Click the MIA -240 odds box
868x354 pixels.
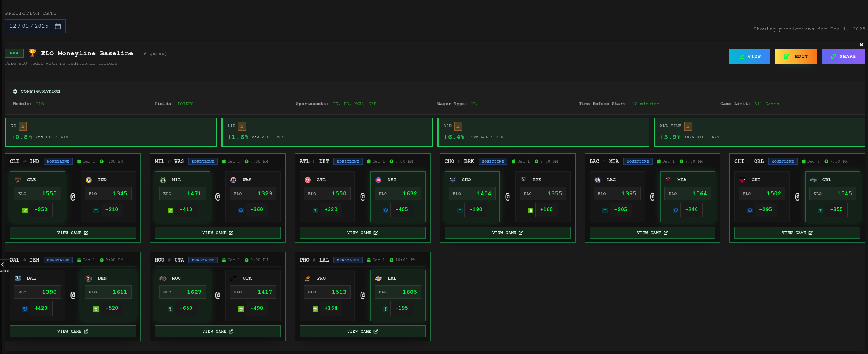click(x=691, y=210)
